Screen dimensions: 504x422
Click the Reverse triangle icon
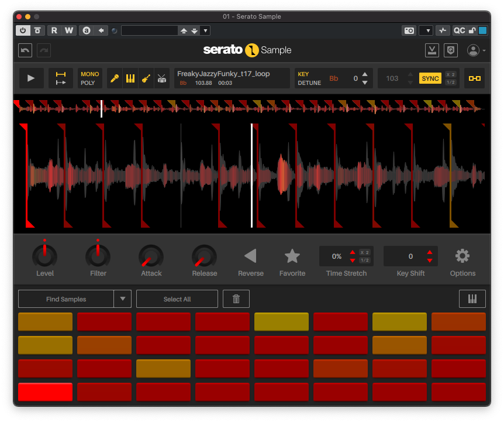[250, 256]
